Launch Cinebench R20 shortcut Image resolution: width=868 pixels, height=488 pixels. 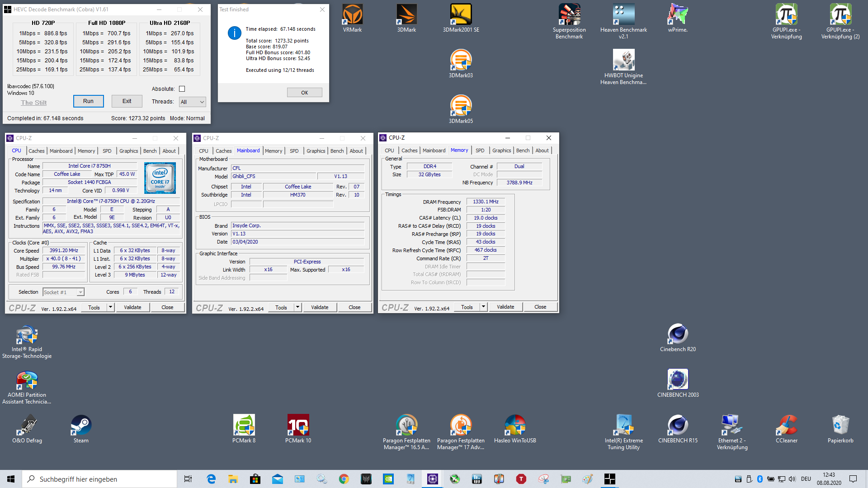coord(678,338)
